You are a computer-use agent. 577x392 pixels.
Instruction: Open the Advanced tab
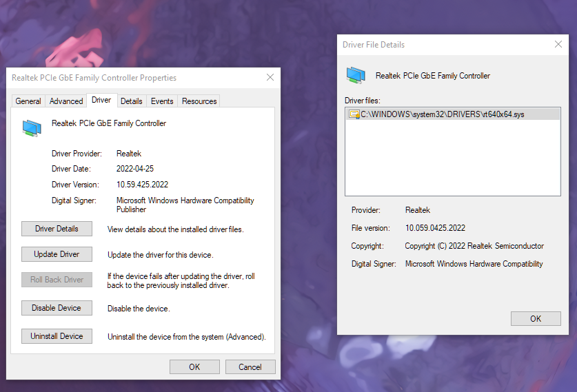66,101
